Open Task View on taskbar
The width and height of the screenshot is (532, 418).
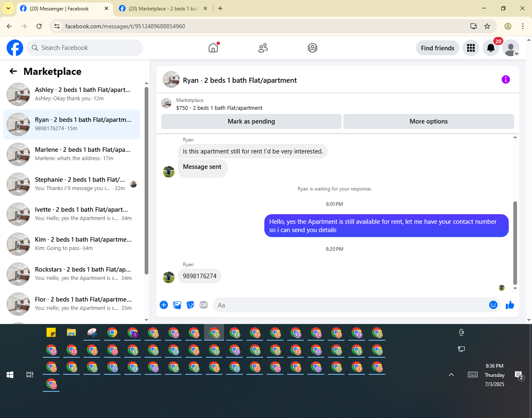30,375
